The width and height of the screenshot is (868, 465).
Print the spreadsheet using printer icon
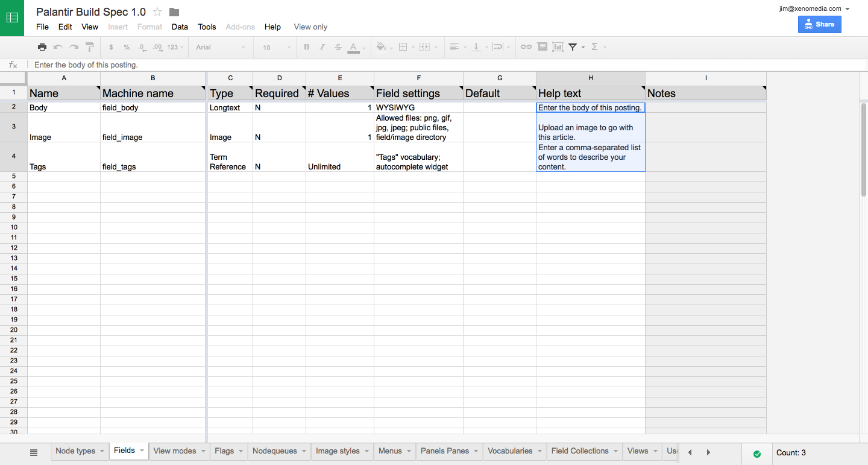(x=42, y=47)
